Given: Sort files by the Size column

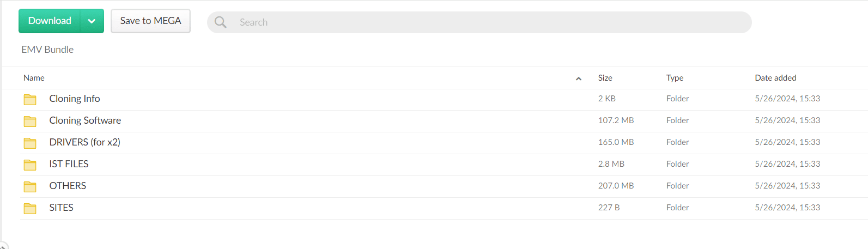Looking at the screenshot, I should (605, 78).
